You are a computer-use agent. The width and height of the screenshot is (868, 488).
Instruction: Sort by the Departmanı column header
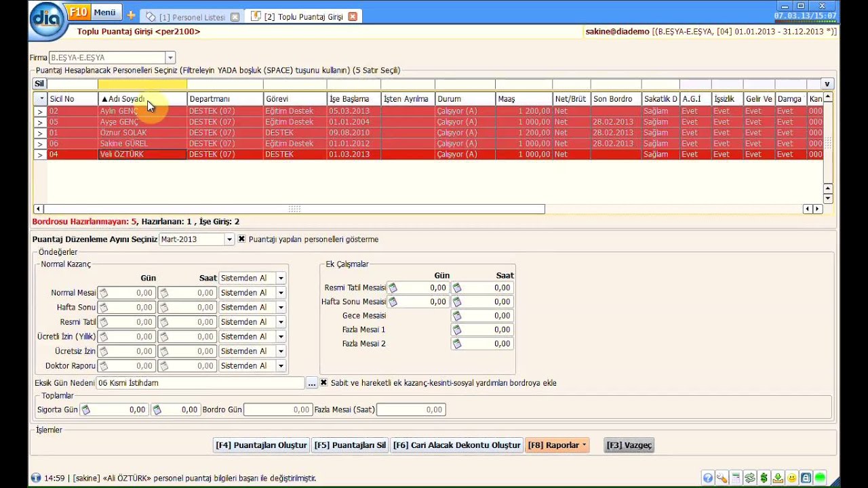click(225, 99)
